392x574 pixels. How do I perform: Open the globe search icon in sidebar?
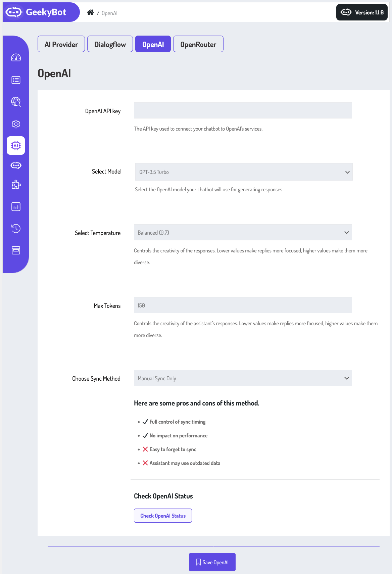(x=16, y=102)
